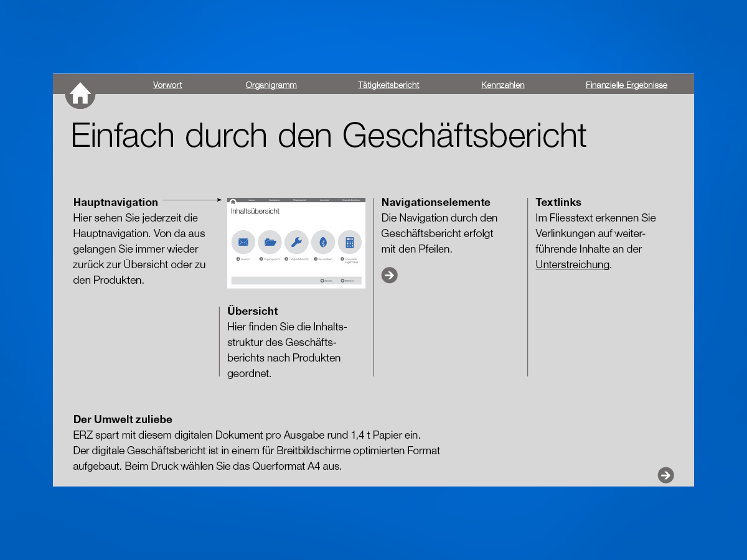Open the Vorwort section
The width and height of the screenshot is (747, 560).
[167, 85]
